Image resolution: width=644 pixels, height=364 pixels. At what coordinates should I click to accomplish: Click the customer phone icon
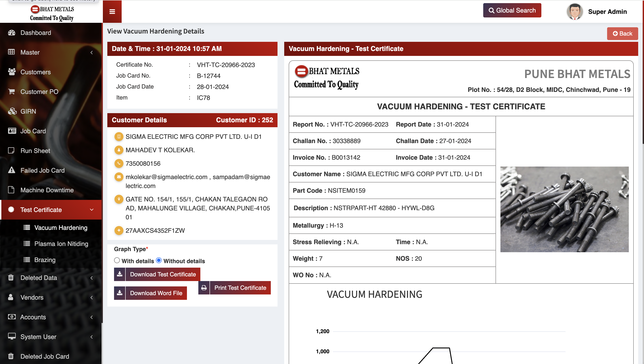click(x=119, y=163)
